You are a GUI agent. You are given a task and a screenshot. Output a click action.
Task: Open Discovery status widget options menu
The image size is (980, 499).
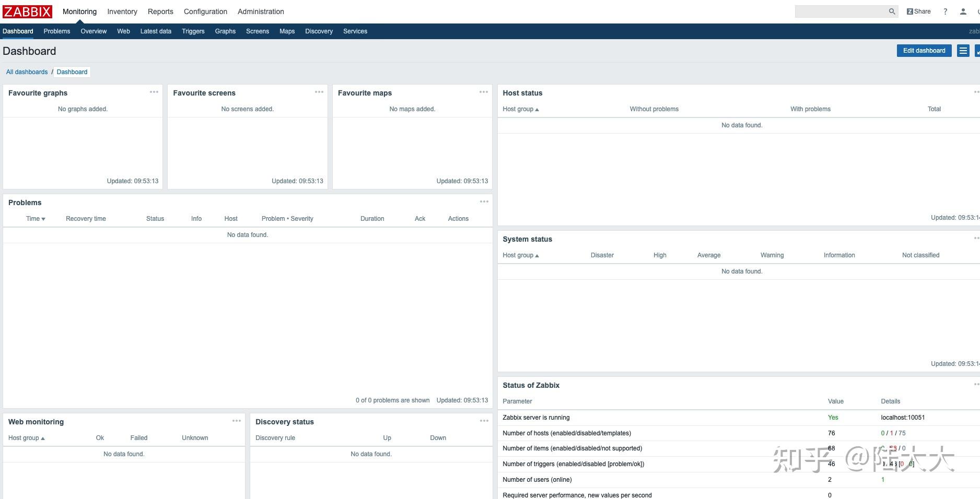coord(484,421)
